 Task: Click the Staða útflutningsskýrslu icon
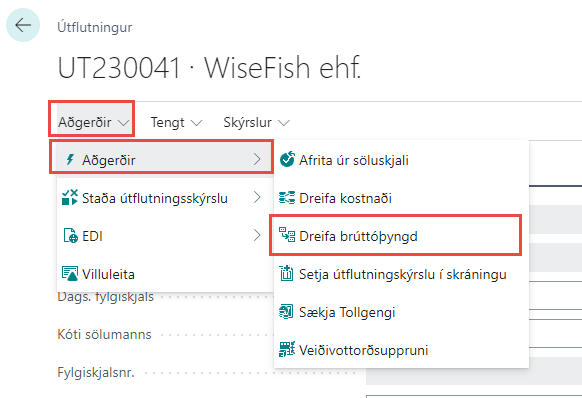70,198
